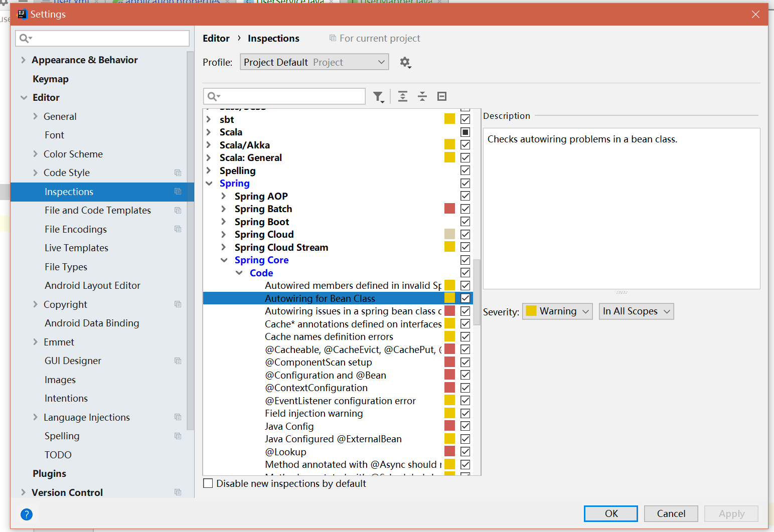This screenshot has width=774, height=532.
Task: Open the Severity Warning dropdown
Action: 557,311
